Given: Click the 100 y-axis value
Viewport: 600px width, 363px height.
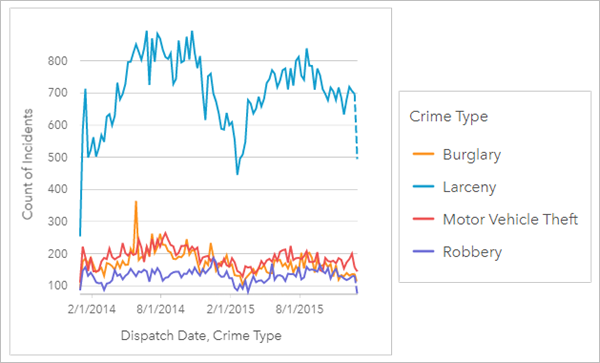Looking at the screenshot, I should pyautogui.click(x=57, y=286).
